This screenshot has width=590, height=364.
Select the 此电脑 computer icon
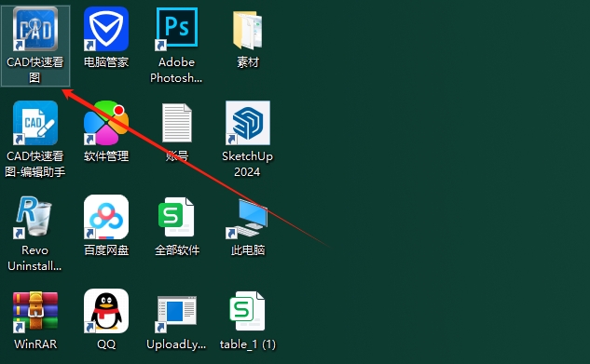point(247,219)
